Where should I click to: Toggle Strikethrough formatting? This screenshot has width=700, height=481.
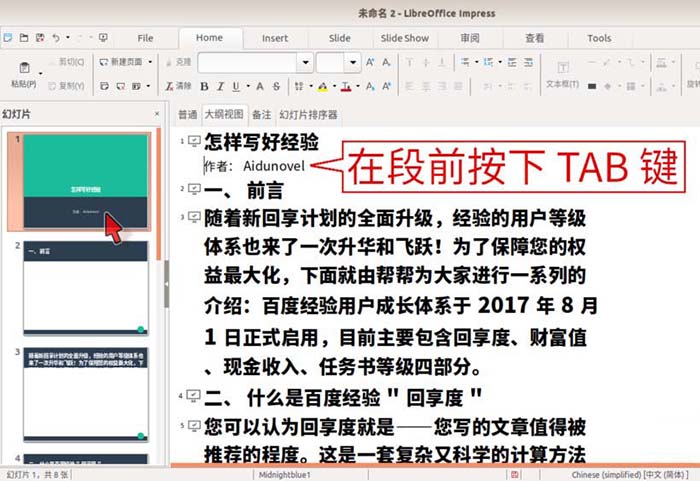pos(276,86)
